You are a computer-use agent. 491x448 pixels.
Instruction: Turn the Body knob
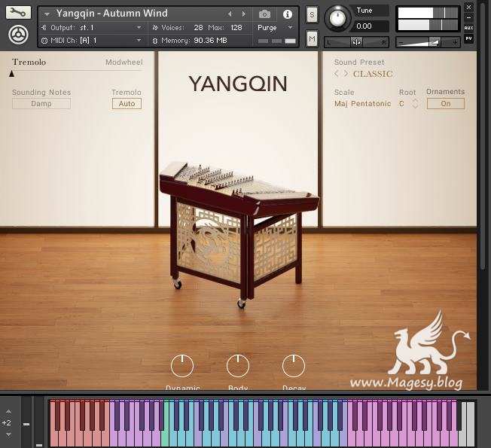coord(238,366)
